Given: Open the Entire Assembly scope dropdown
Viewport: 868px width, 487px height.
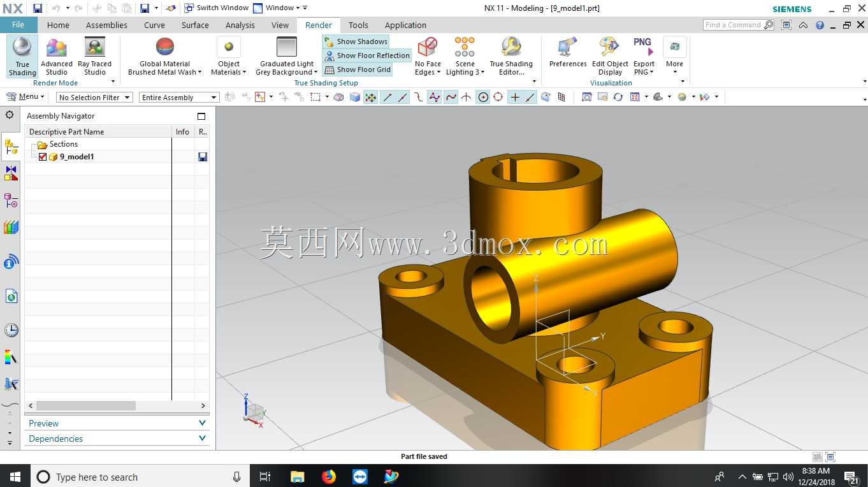Looking at the screenshot, I should click(x=179, y=98).
